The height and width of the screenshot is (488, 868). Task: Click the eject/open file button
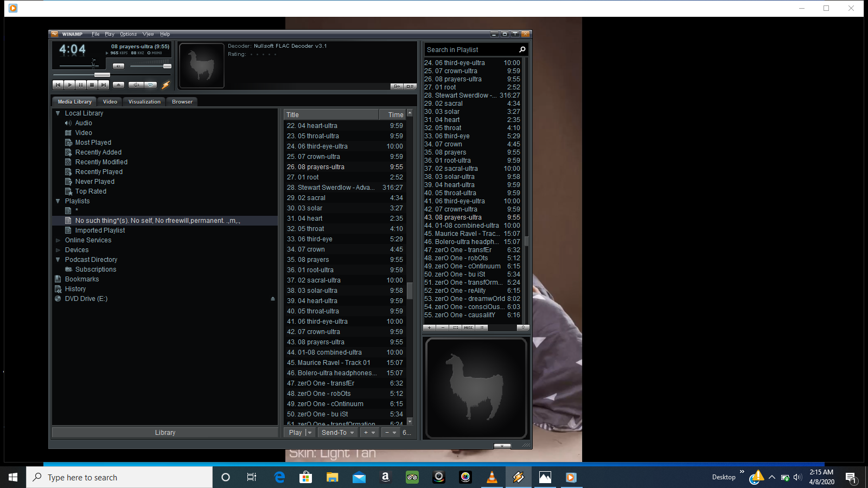(119, 85)
